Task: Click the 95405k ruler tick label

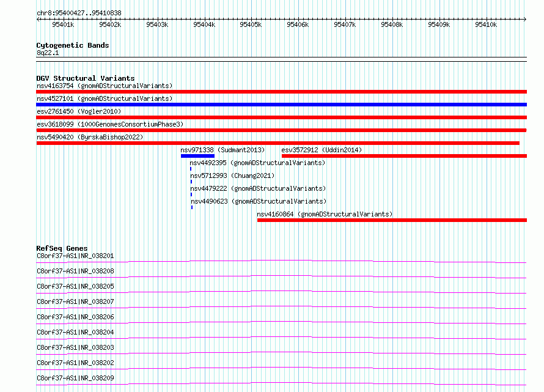Action: coord(251,24)
